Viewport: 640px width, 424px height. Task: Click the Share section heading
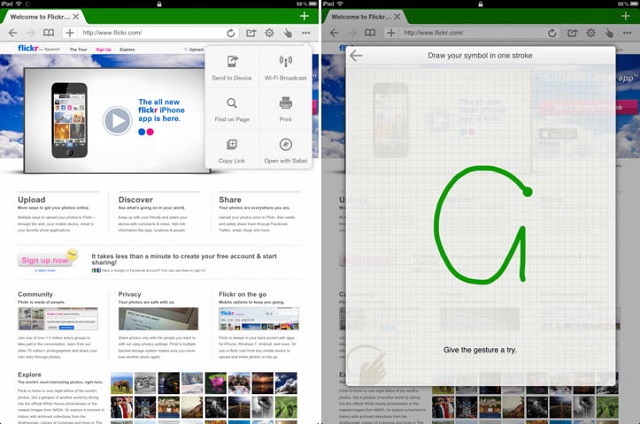[230, 200]
